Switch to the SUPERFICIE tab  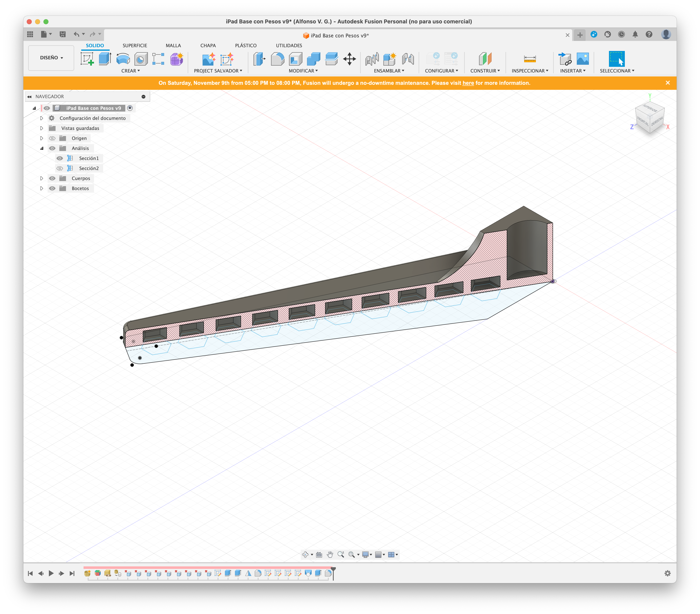point(135,46)
